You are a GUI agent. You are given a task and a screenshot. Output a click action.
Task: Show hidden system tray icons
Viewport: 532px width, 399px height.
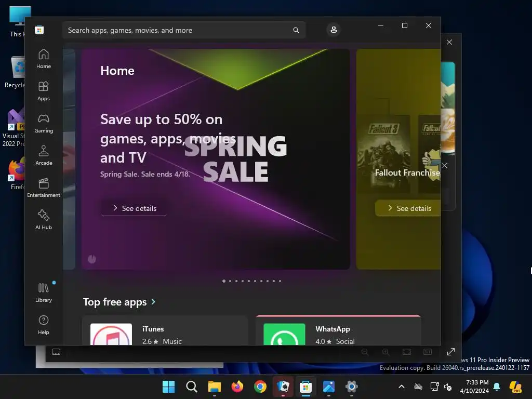click(402, 387)
